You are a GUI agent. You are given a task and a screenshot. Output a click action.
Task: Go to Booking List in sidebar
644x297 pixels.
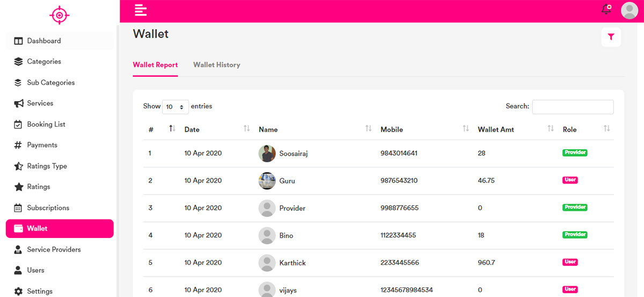coord(46,124)
